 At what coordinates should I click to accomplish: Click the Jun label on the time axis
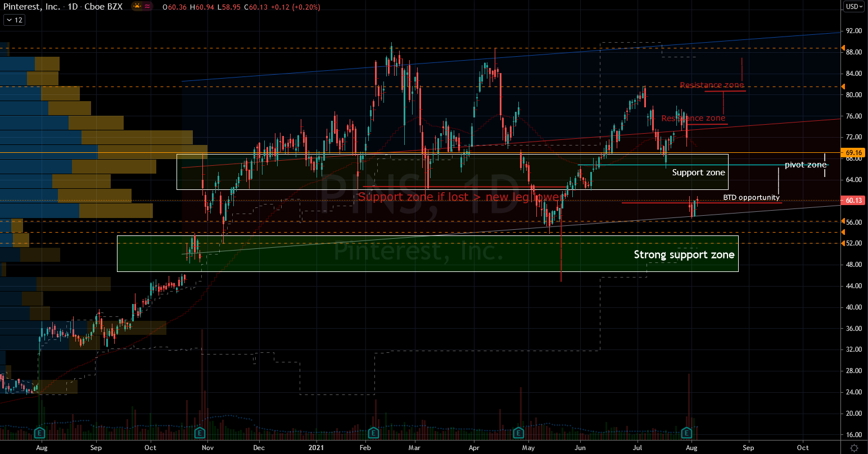[x=581, y=448]
